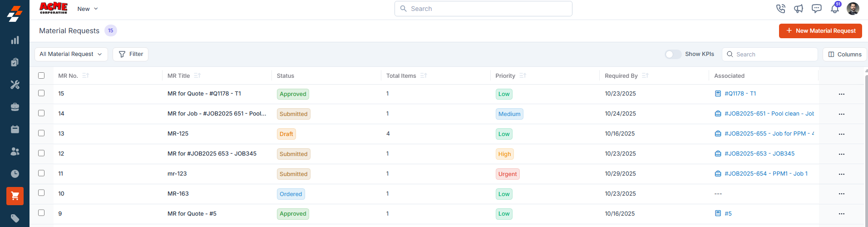Viewport: 868px width, 227px height.
Task: Open the megaphone announcements icon
Action: click(799, 9)
